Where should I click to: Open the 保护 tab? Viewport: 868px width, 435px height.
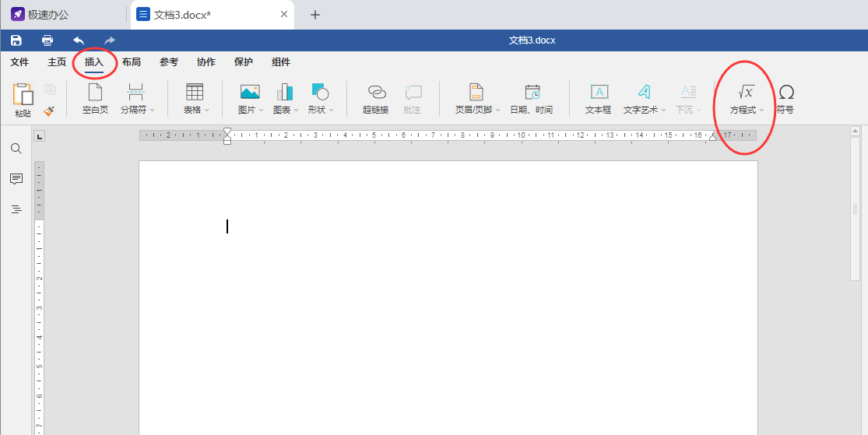coord(244,62)
